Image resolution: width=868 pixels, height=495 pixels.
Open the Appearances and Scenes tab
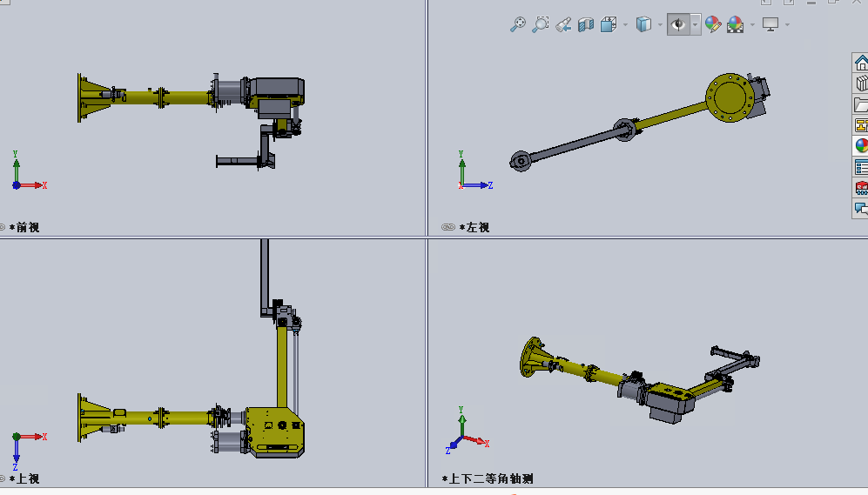[861, 145]
